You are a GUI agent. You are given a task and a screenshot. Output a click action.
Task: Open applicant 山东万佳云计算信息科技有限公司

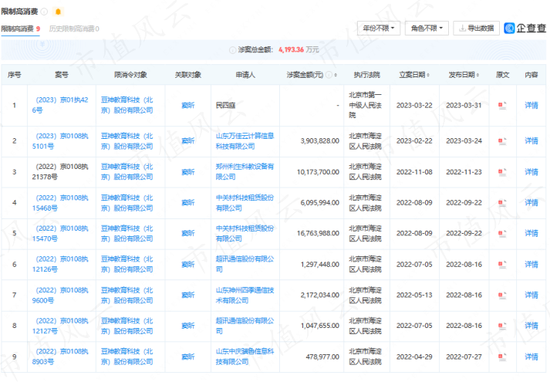pos(244,141)
